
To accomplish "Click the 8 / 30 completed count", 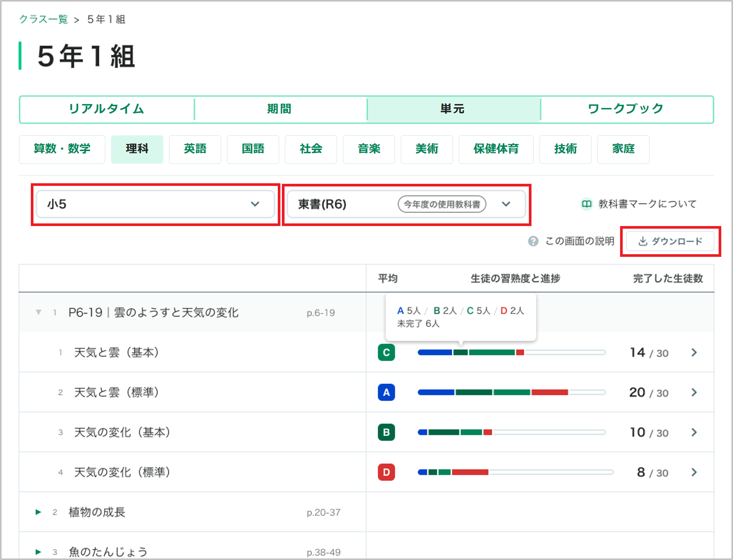I will tap(653, 473).
